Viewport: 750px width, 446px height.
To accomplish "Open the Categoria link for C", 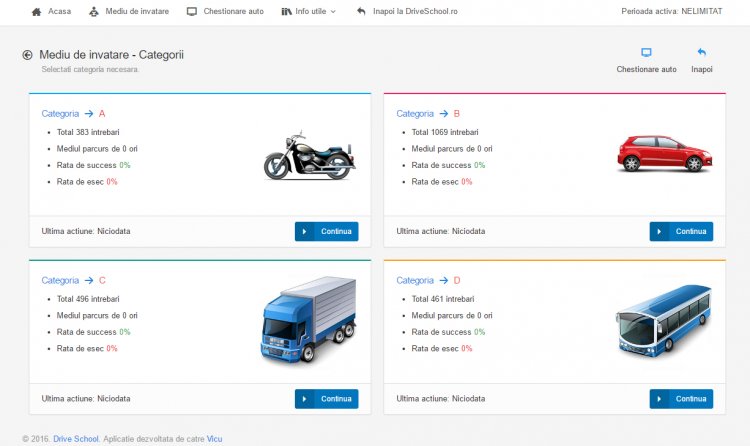I will click(x=60, y=280).
